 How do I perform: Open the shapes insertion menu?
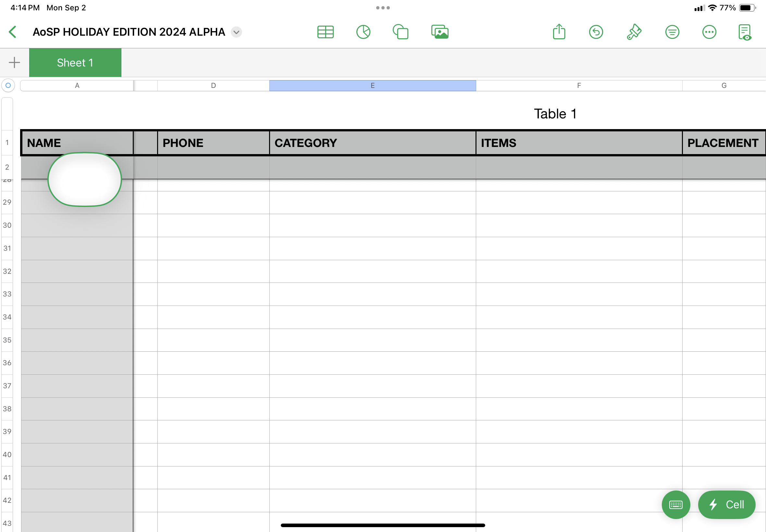pyautogui.click(x=401, y=32)
